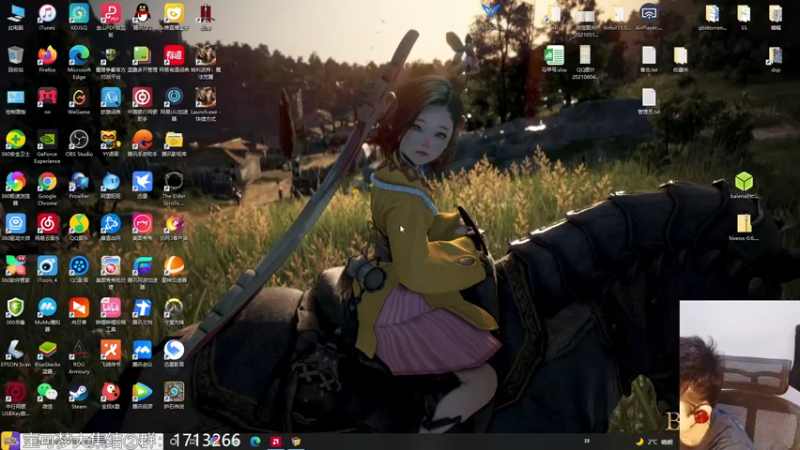This screenshot has width=800, height=450.
Task: Open the LaLa pink bilibili tool shortcut
Action: [110, 315]
